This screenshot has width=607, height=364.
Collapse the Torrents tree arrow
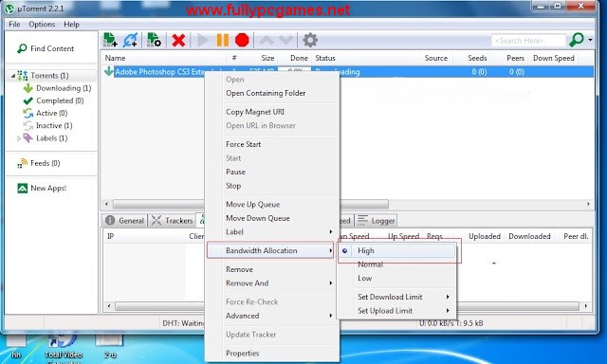click(13, 76)
